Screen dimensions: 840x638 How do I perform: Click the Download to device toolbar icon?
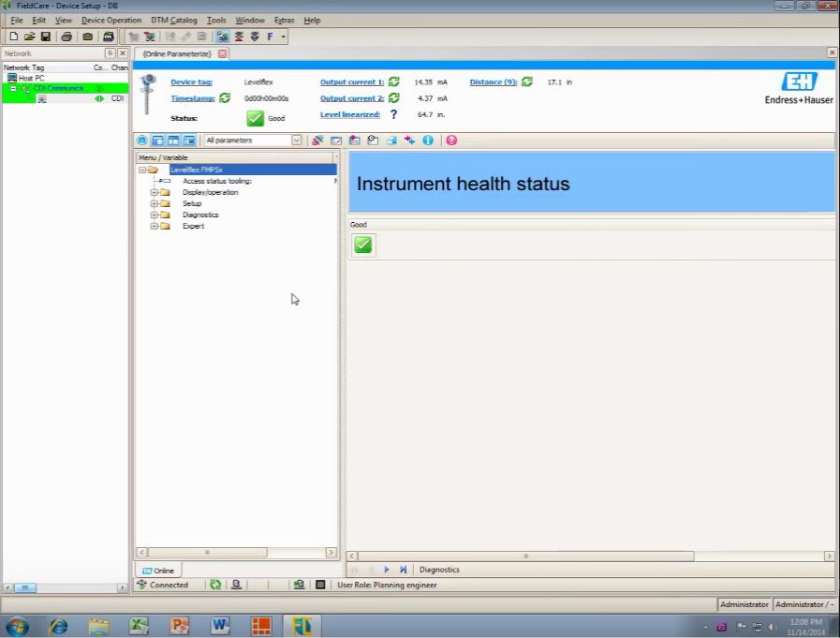click(255, 37)
